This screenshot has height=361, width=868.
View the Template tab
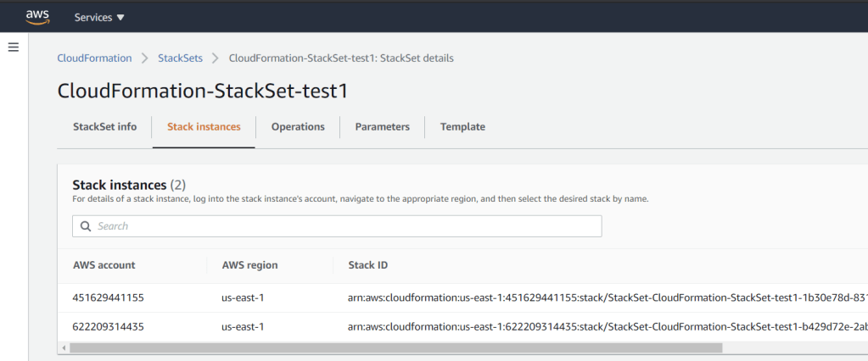coord(462,127)
